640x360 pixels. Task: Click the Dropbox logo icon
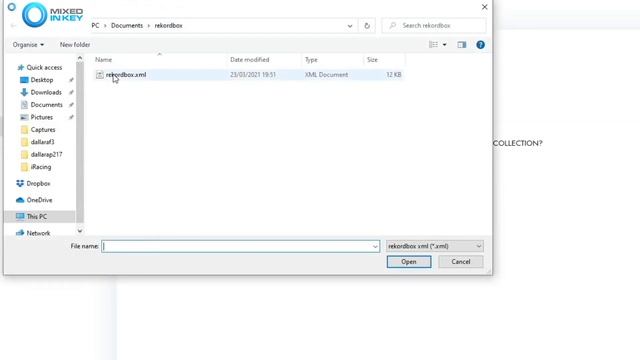20,184
